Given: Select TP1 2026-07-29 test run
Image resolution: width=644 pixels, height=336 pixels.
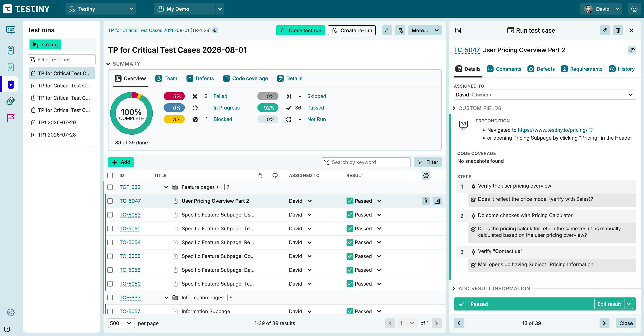Looking at the screenshot, I should click(62, 122).
